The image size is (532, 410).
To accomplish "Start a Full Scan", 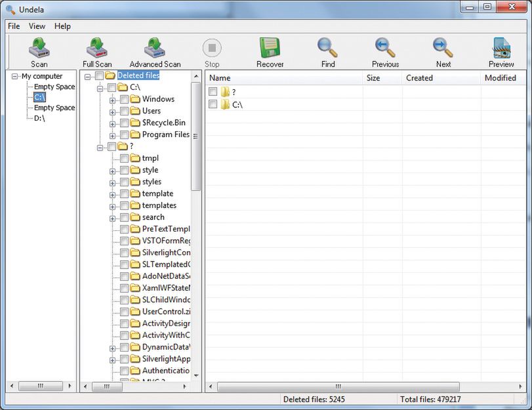I will coord(97,52).
